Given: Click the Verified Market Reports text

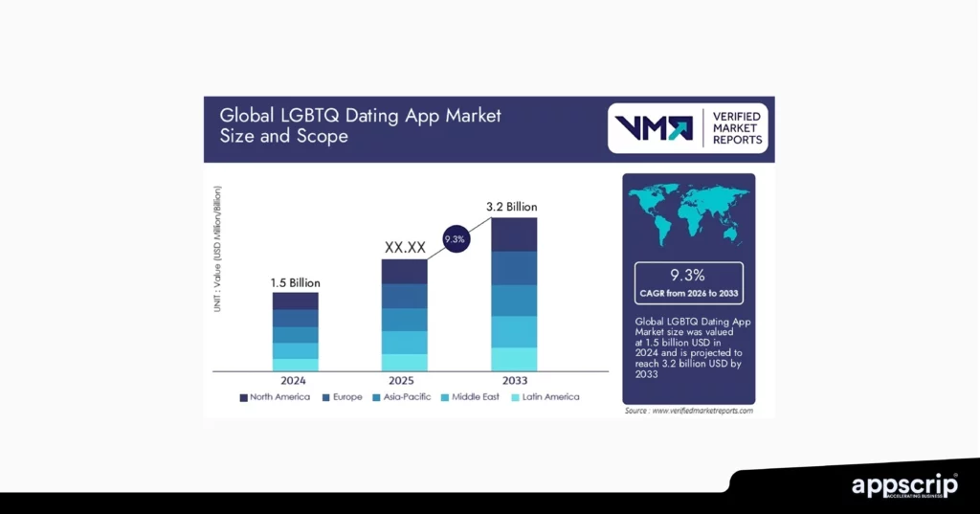Looking at the screenshot, I should pos(737,128).
